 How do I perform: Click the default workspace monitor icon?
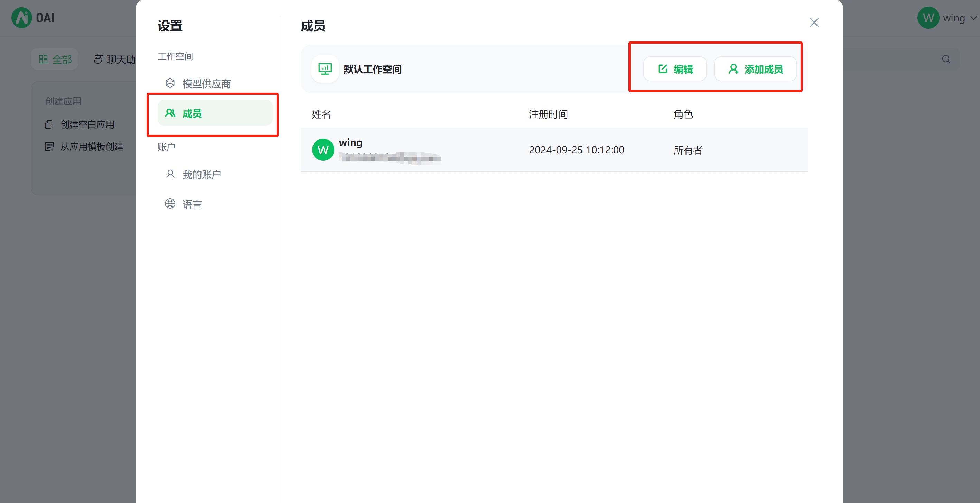click(x=325, y=69)
